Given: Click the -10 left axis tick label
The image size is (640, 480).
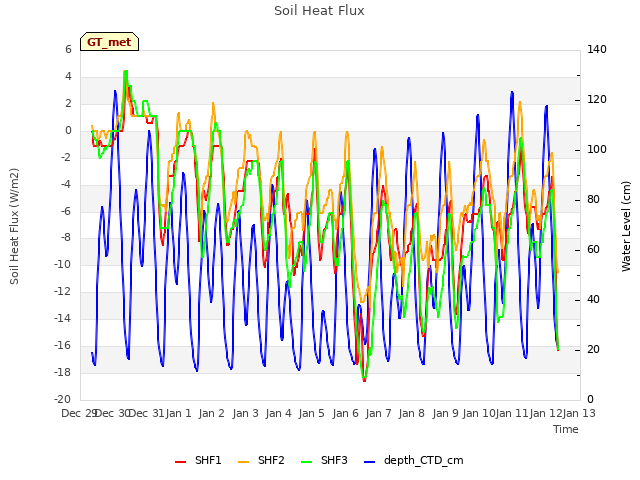Looking at the screenshot, I should pos(62,264).
